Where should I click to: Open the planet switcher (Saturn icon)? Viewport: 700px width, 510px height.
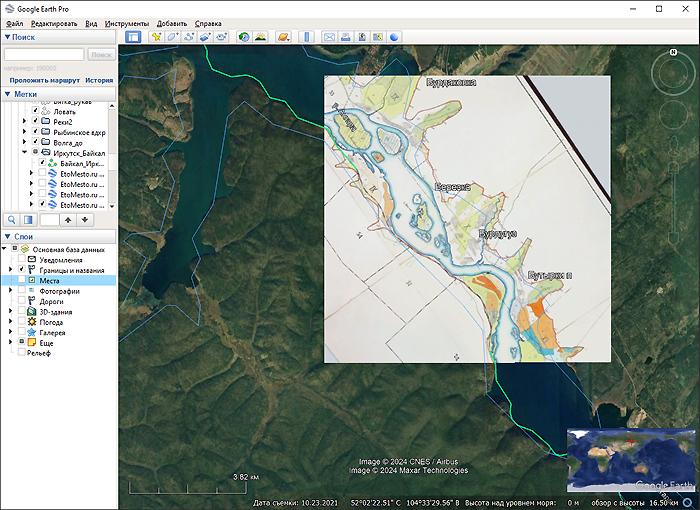(x=283, y=37)
